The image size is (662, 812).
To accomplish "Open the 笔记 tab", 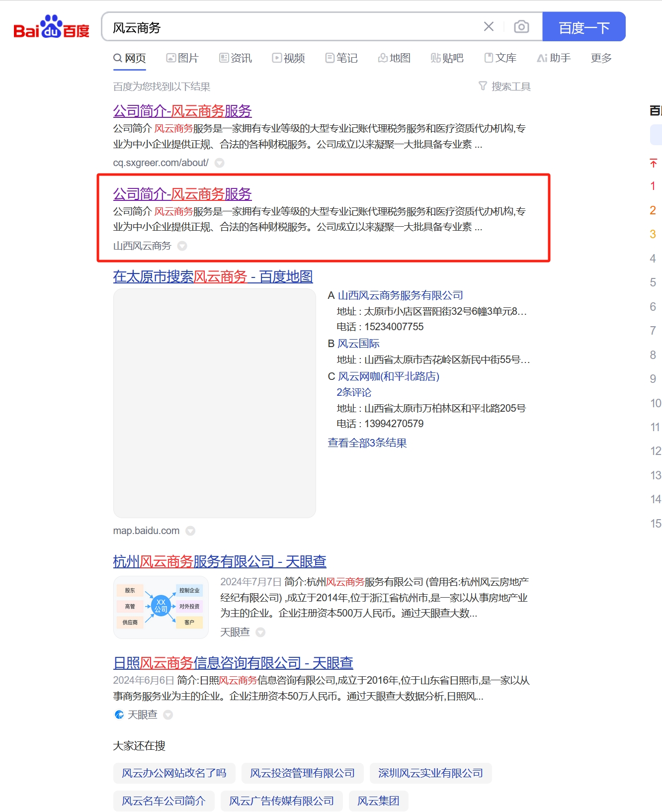I will pos(341,58).
